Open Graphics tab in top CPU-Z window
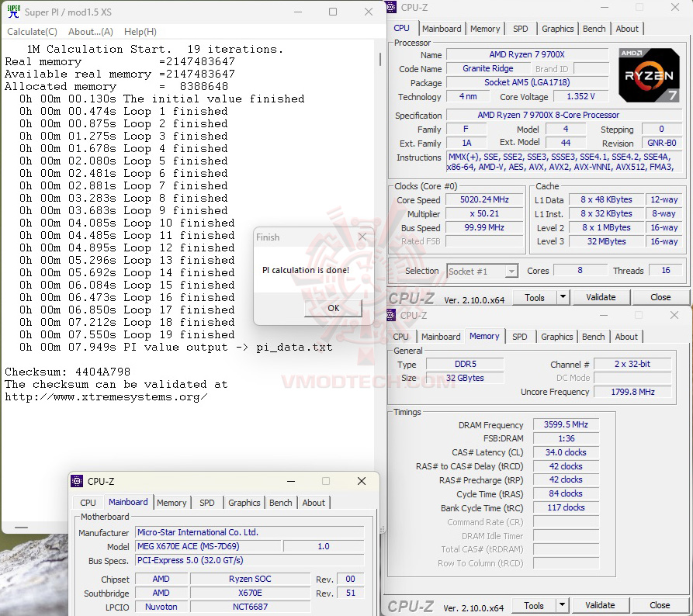The image size is (693, 616). (558, 29)
